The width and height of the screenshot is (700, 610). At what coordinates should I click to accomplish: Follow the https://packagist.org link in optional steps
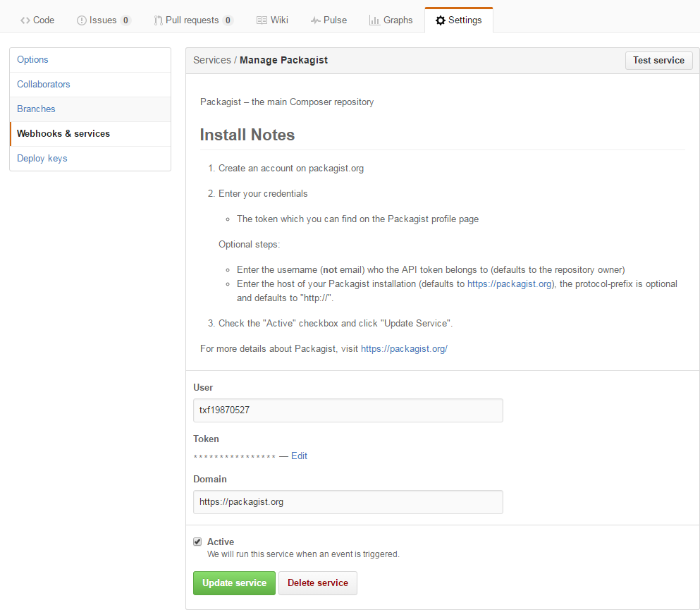point(510,284)
